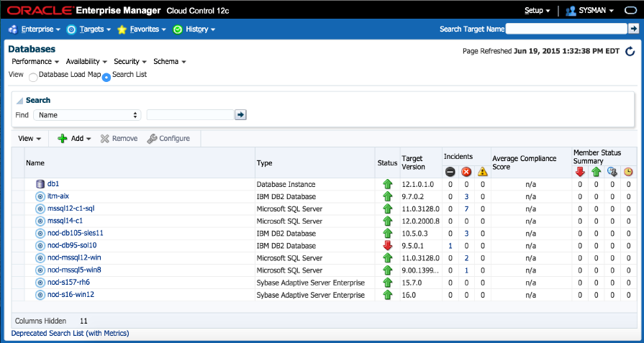Expand the Add dropdown arrow

pyautogui.click(x=89, y=139)
